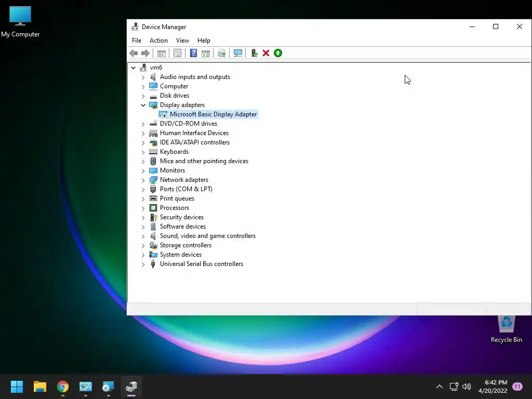Open the Action menu
532x399 pixels.
coord(158,41)
